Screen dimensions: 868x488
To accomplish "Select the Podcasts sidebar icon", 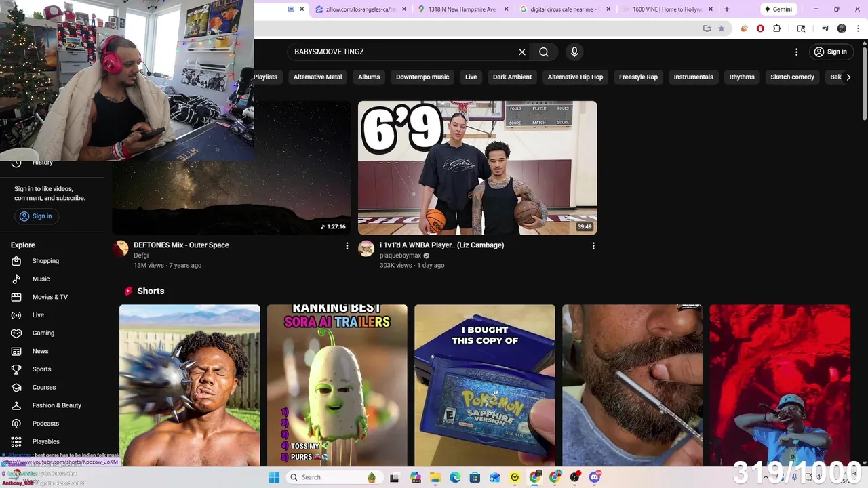I will (x=16, y=424).
